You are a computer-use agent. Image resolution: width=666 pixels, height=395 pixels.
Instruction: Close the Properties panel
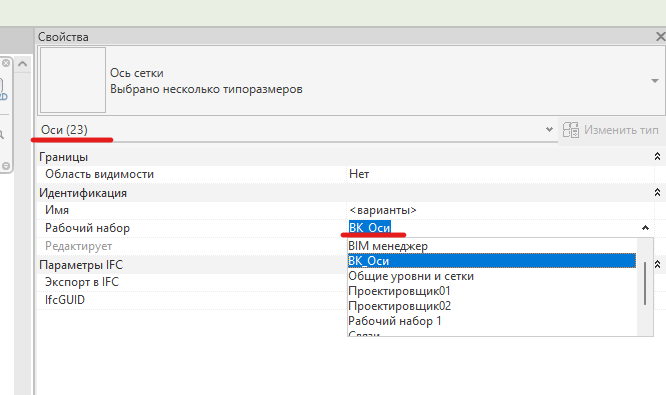tap(660, 37)
